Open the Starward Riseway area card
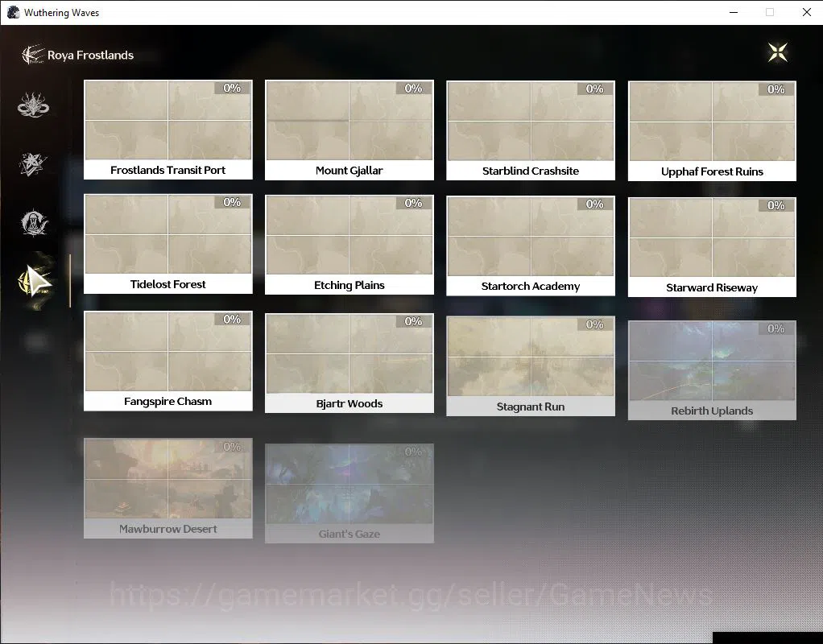This screenshot has height=644, width=823. [712, 246]
